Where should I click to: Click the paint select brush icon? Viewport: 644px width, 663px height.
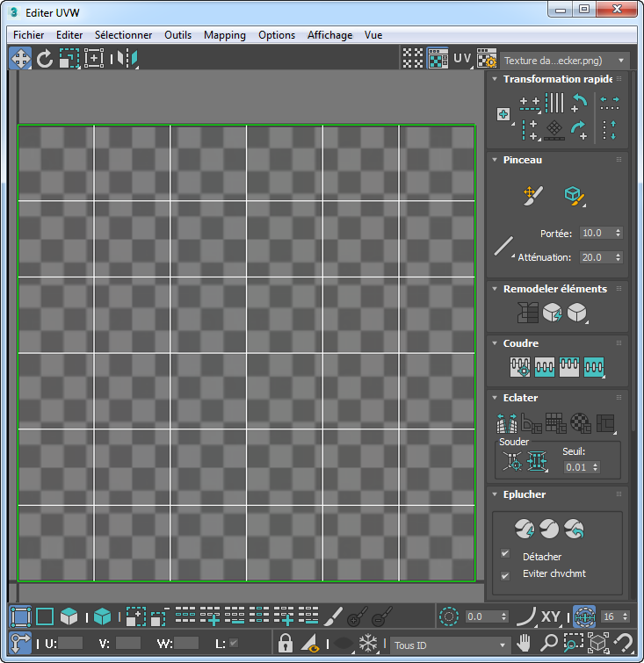334,617
